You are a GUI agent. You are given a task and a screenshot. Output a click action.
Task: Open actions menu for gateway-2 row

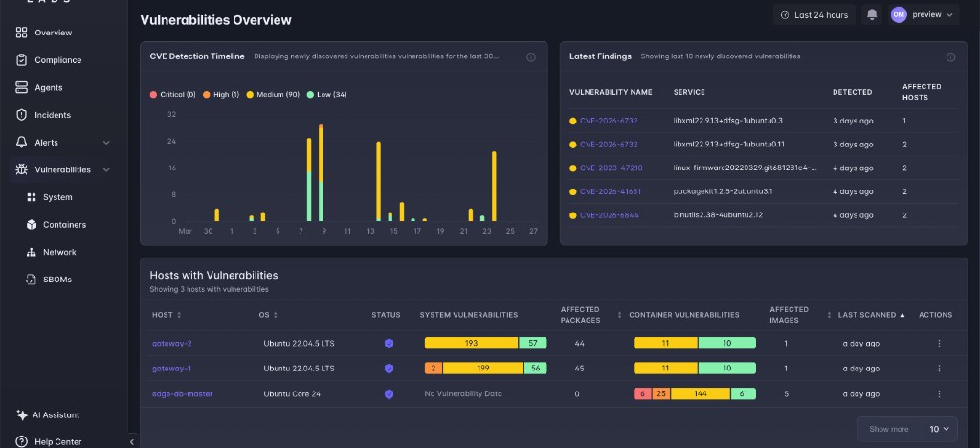(939, 343)
